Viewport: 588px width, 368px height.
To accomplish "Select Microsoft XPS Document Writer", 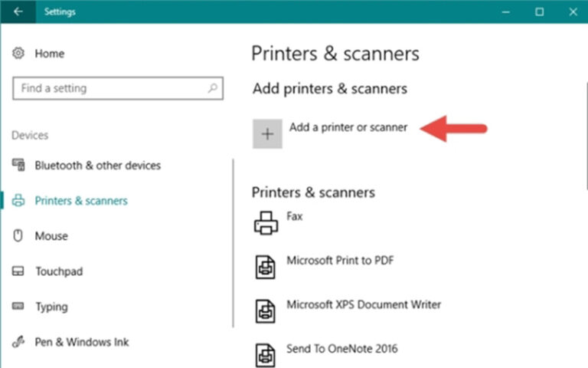I will pyautogui.click(x=364, y=304).
